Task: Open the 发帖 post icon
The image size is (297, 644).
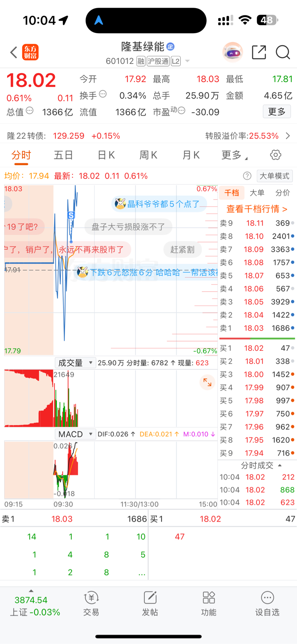Action: coord(150,603)
